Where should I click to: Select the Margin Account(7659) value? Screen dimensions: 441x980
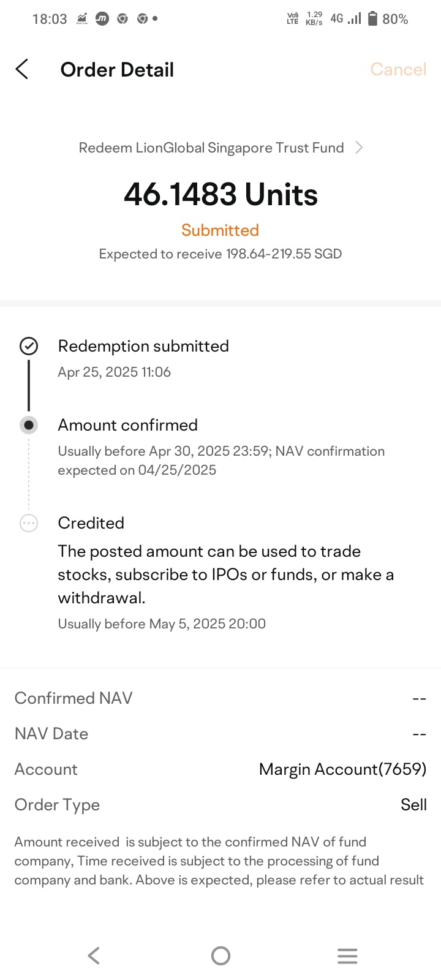click(x=342, y=769)
